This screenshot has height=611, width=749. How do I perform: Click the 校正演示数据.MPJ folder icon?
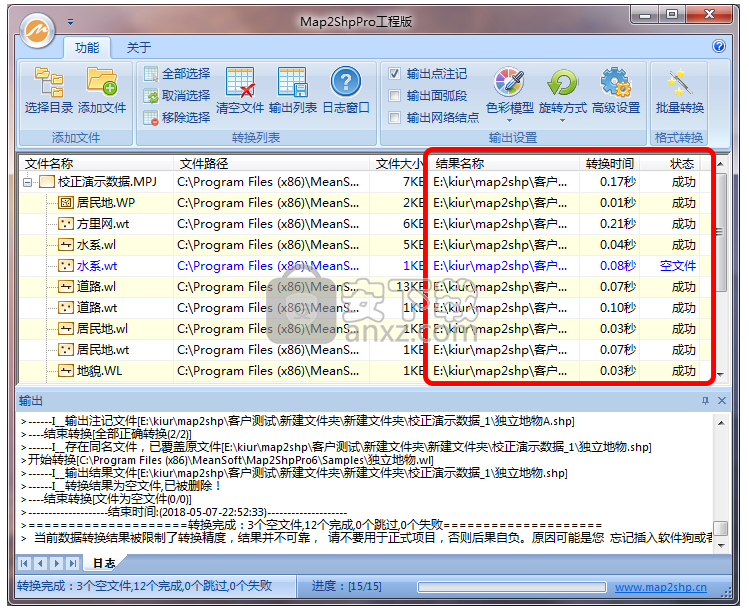46,182
